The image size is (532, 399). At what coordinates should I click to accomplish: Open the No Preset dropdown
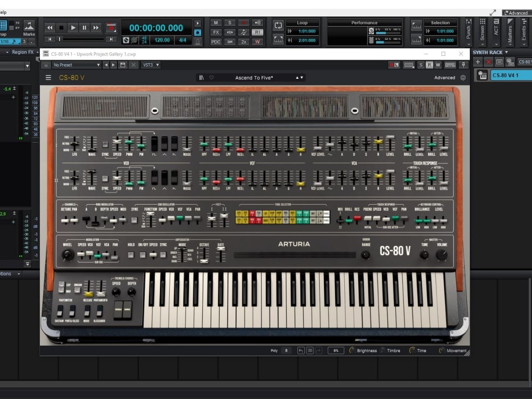[x=76, y=65]
